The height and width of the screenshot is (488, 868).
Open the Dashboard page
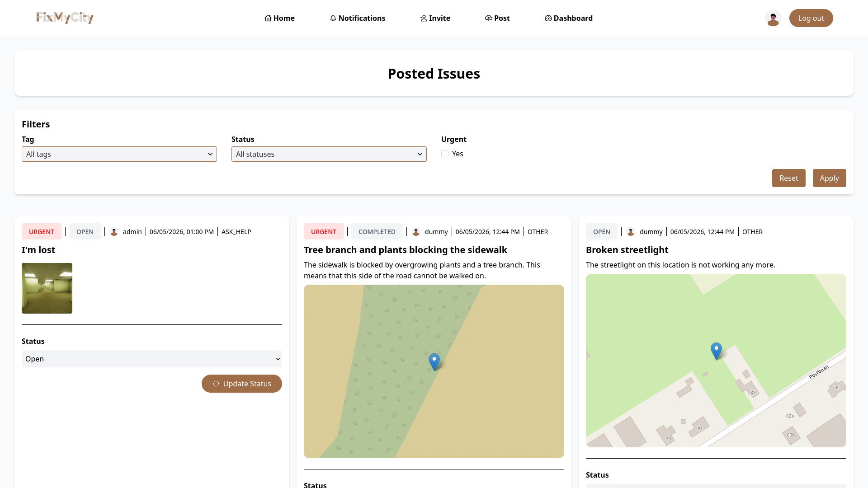point(569,18)
